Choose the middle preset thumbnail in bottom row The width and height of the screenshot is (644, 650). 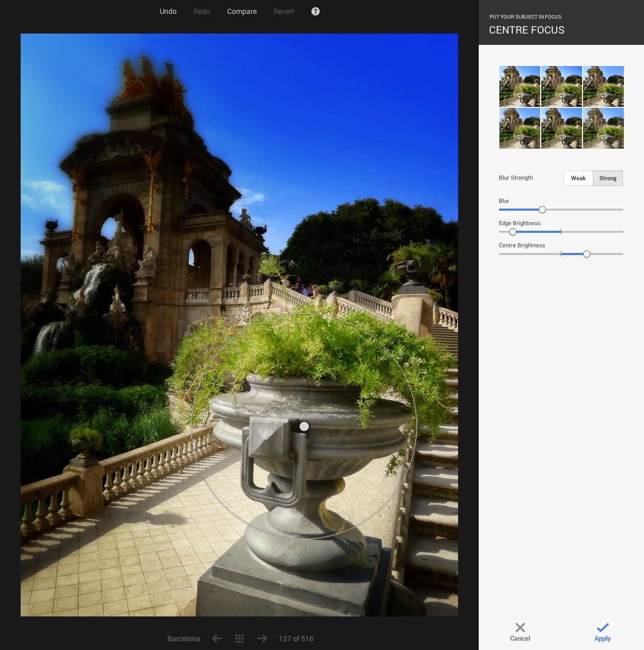[561, 128]
